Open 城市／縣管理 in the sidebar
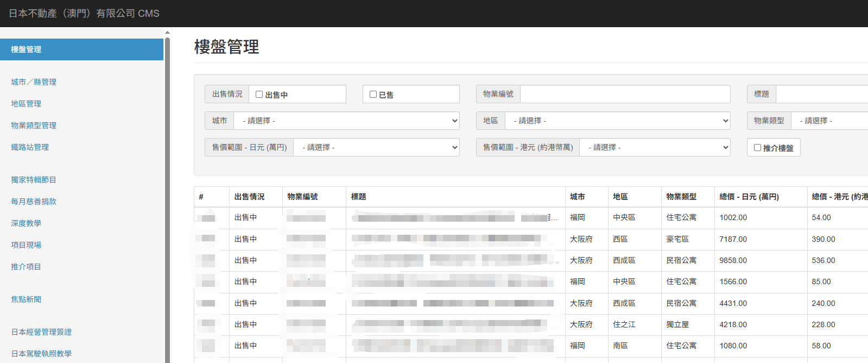 click(34, 82)
